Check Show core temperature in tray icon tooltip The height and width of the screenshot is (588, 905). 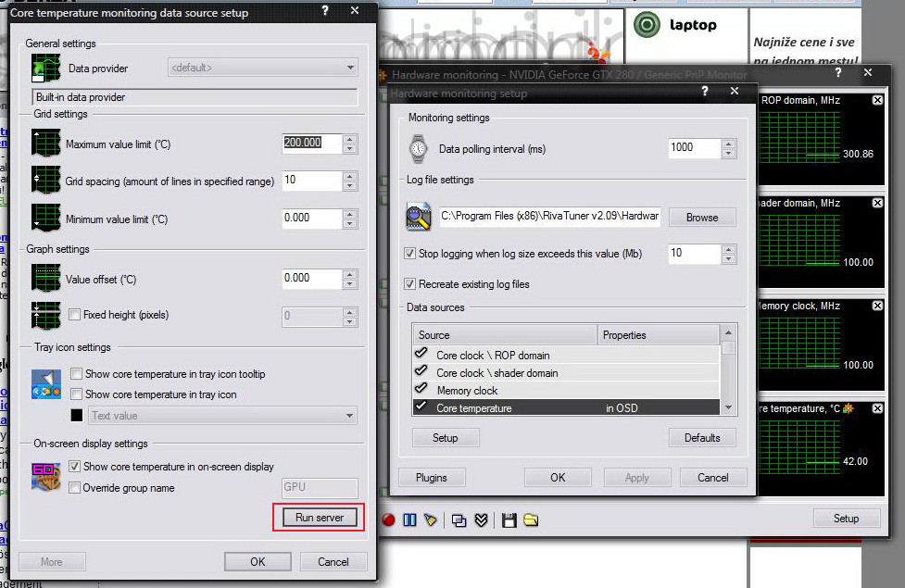point(76,374)
